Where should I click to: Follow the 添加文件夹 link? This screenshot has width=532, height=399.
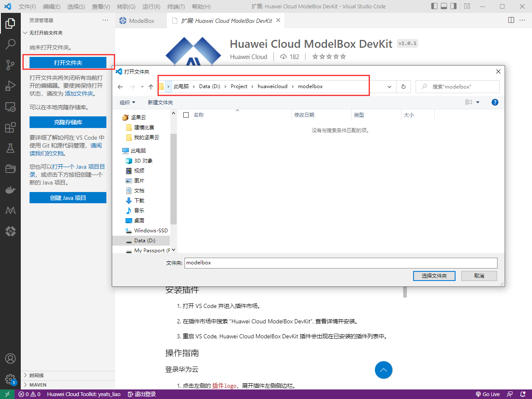(78, 94)
